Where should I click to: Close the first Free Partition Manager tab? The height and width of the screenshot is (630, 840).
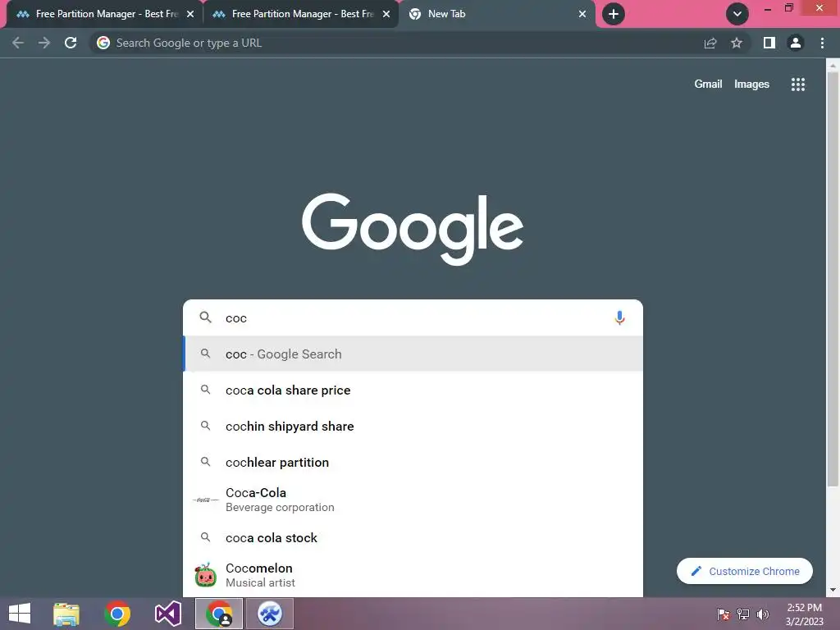[190, 14]
